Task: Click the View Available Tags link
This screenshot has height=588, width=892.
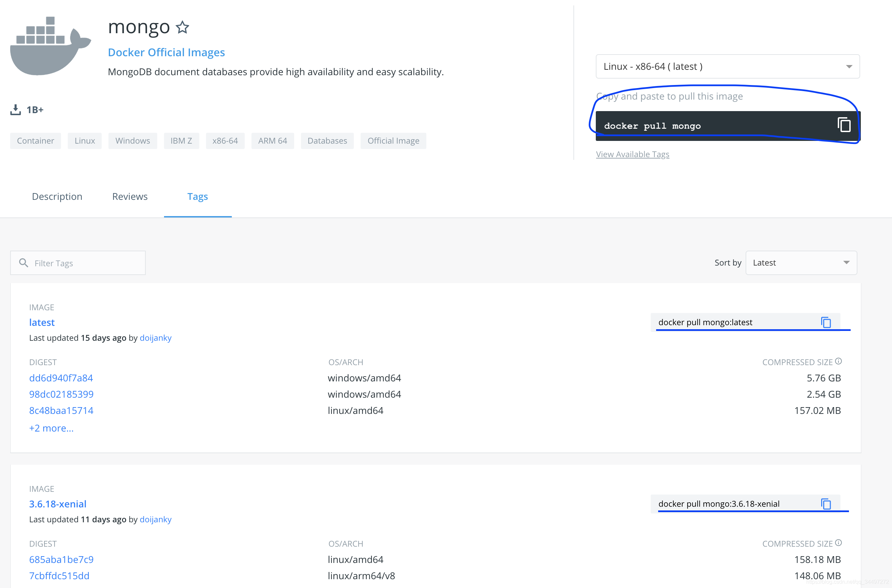Action: tap(632, 154)
